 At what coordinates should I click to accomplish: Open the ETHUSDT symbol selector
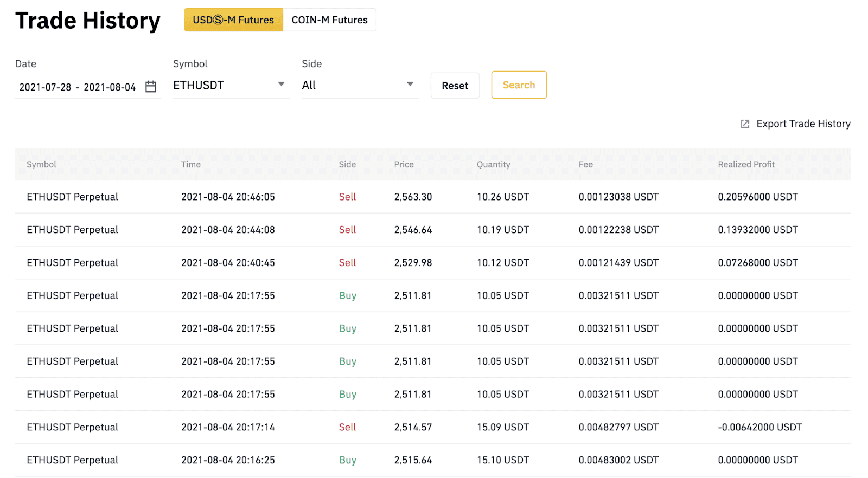231,85
